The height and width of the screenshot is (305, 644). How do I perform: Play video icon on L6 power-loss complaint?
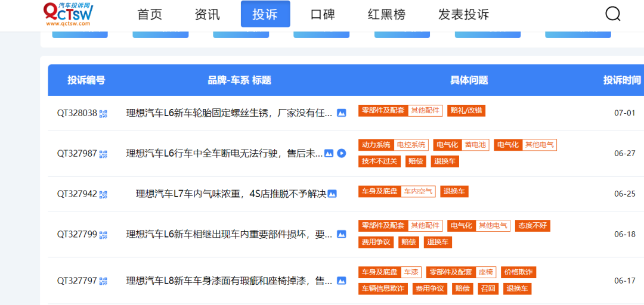pos(341,154)
